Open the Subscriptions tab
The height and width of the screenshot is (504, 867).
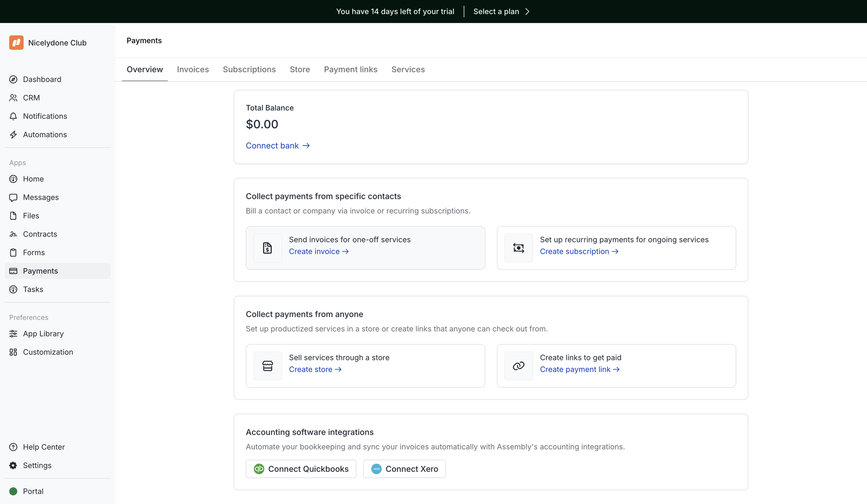(x=249, y=69)
